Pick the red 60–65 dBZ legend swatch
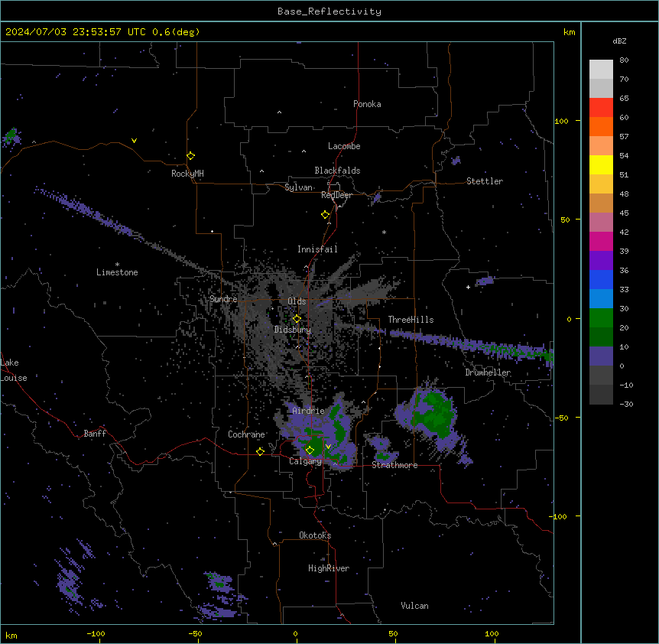This screenshot has height=644, width=659. point(601,107)
